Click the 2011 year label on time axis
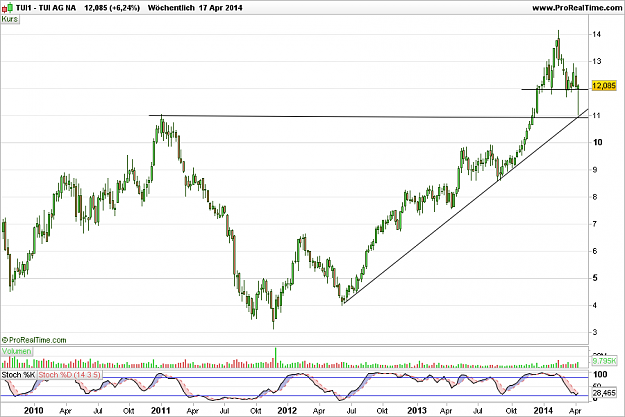The width and height of the screenshot is (625, 417). tap(160, 410)
